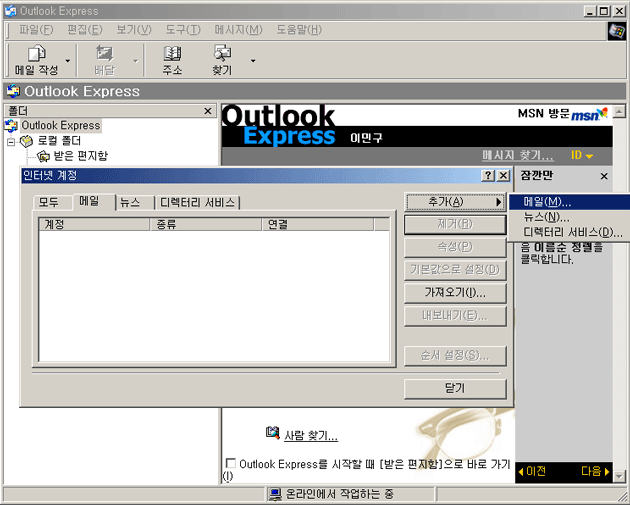Click the 속성(P) button
The image size is (630, 505).
tap(455, 247)
